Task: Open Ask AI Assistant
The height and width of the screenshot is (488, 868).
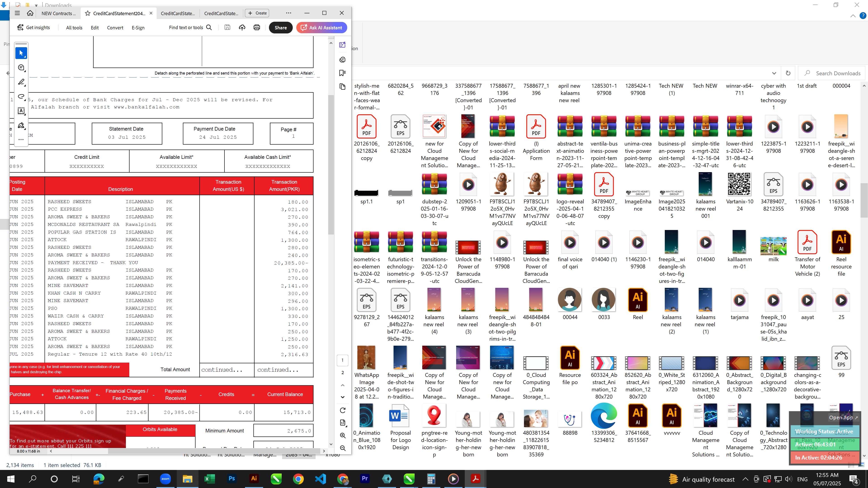Action: [x=321, y=28]
